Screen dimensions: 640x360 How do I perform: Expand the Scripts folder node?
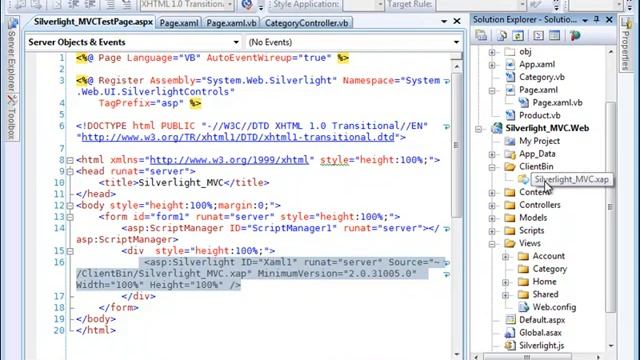(492, 231)
